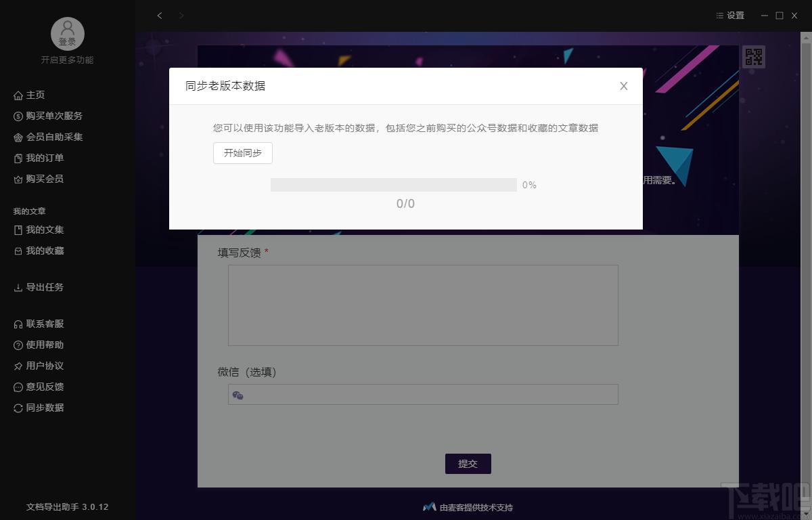Screen dimensions: 812x520
Task: Click the headset icon beside 联系客服
Action: [x=18, y=324]
